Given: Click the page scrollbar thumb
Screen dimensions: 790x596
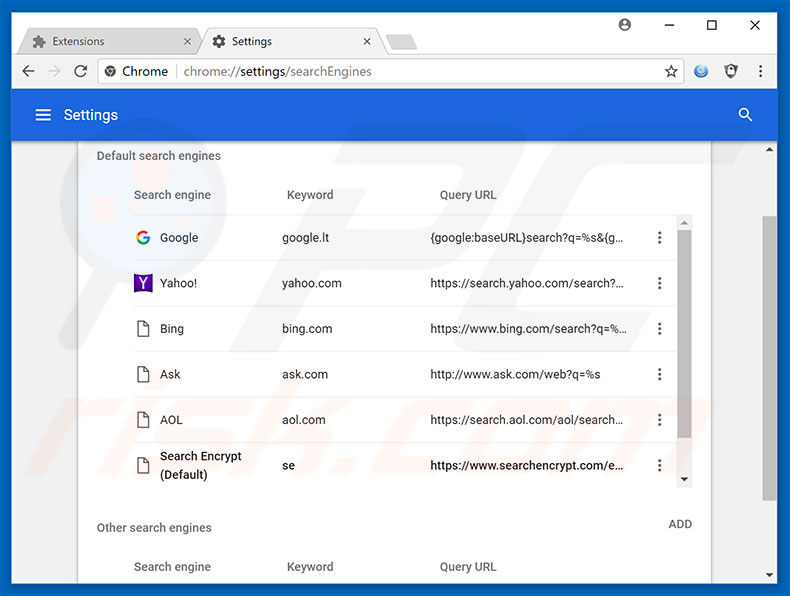Looking at the screenshot, I should click(x=769, y=358).
